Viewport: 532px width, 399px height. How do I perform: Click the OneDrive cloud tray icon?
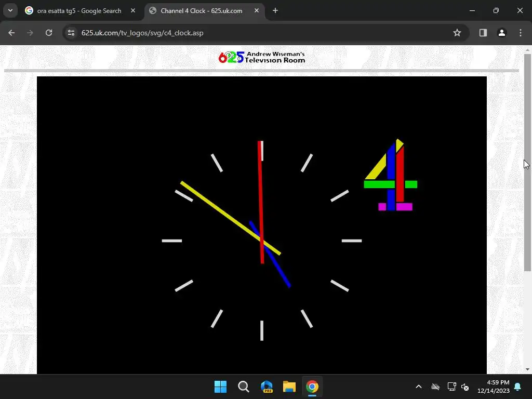(x=435, y=387)
